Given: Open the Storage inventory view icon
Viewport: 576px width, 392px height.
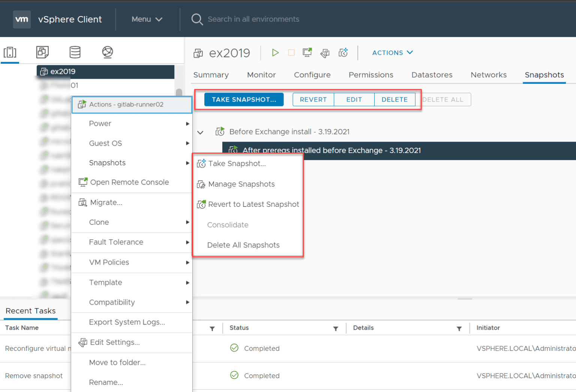Looking at the screenshot, I should [75, 52].
